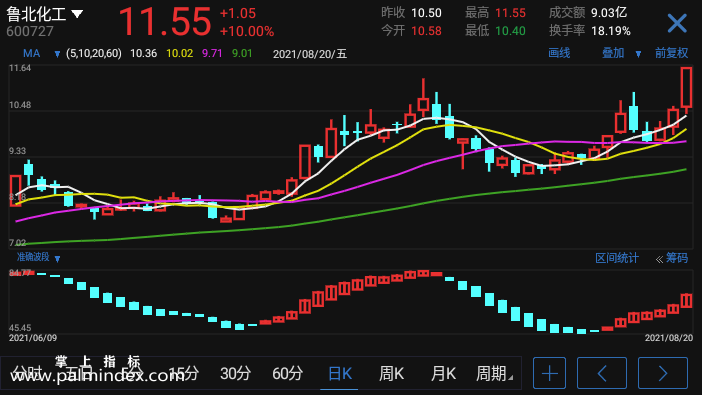Image resolution: width=702 pixels, height=395 pixels.
Task: Select the 30分 timeframe tab
Action: click(235, 373)
